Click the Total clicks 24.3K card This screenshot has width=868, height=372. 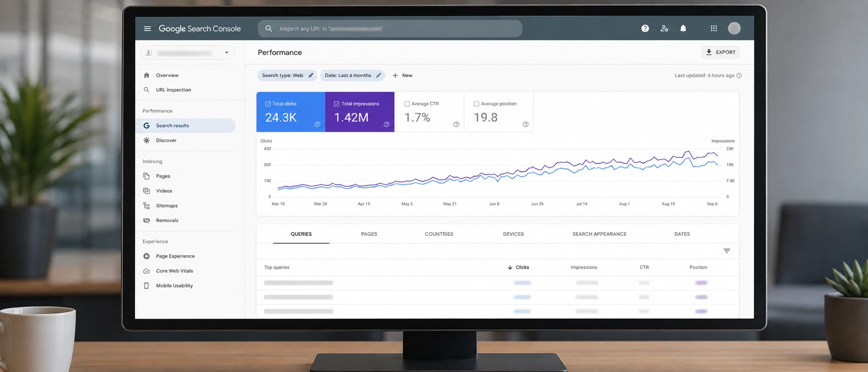[291, 112]
